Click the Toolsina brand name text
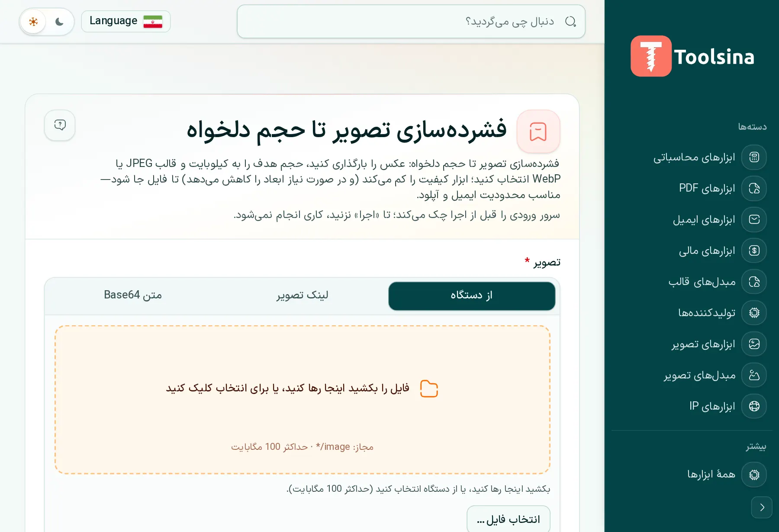The height and width of the screenshot is (532, 779). (714, 57)
